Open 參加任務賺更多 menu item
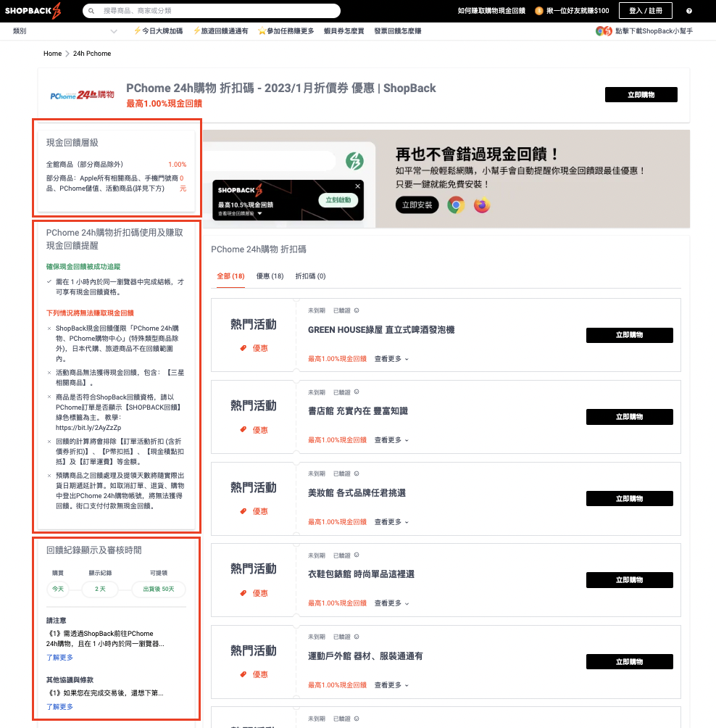The image size is (716, 728). (x=286, y=31)
